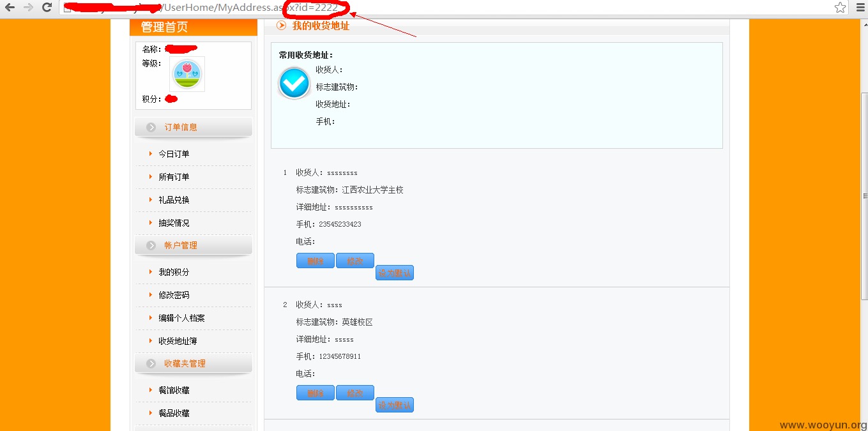Toggle the 收藏夹管理 section header
The image size is (868, 431).
(194, 363)
